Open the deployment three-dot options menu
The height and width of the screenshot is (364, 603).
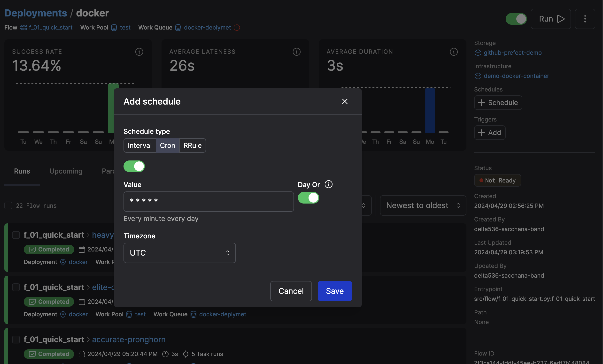(x=585, y=19)
